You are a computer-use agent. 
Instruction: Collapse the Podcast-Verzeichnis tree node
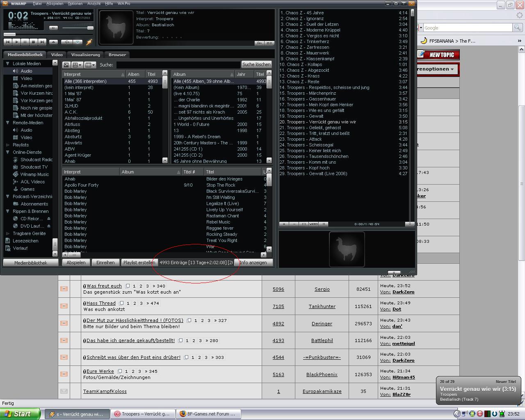pos(7,196)
